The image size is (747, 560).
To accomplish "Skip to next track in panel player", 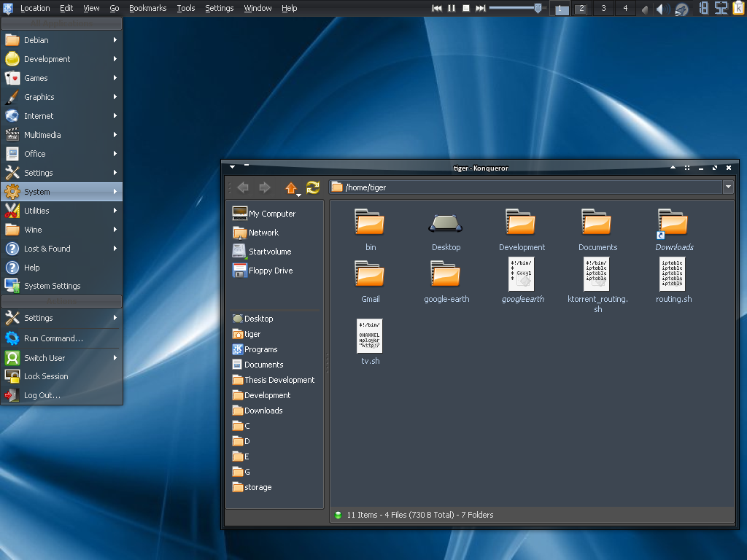I will click(x=481, y=8).
